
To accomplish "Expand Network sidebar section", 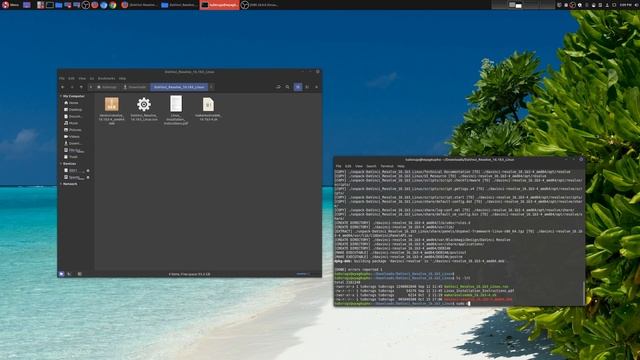I will 61,184.
